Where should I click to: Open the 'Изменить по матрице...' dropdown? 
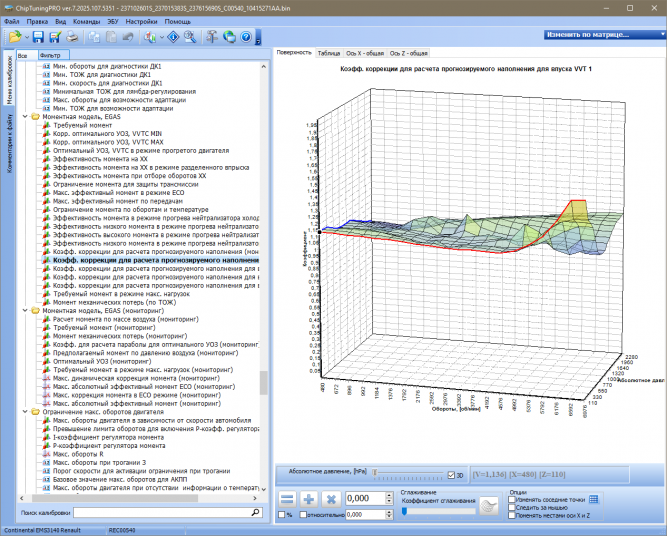click(x=604, y=34)
